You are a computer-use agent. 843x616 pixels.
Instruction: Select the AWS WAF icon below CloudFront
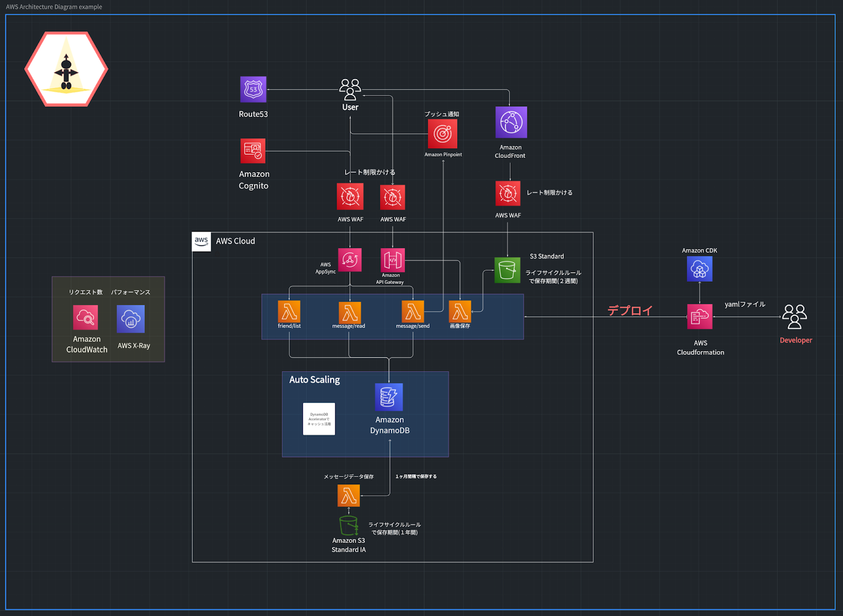click(508, 193)
